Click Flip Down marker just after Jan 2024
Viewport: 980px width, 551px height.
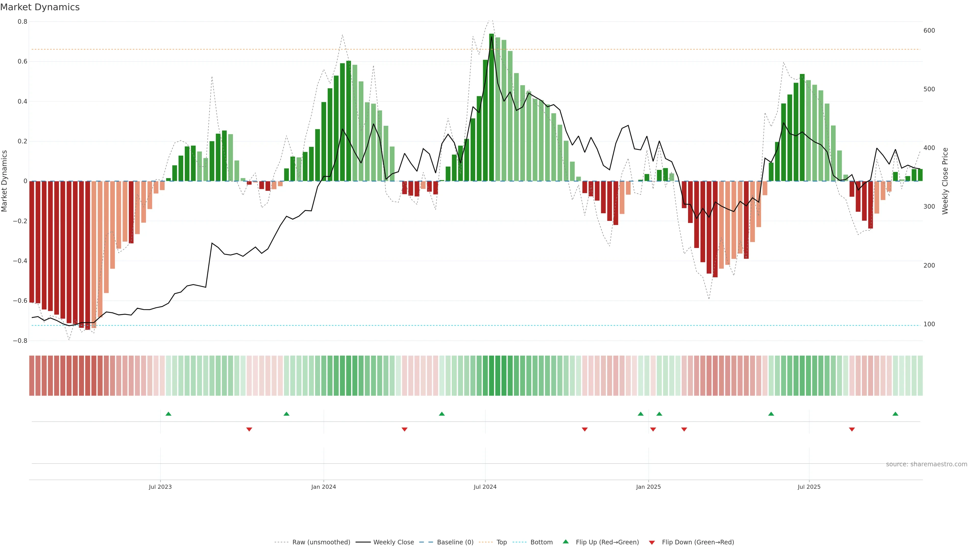[405, 429]
